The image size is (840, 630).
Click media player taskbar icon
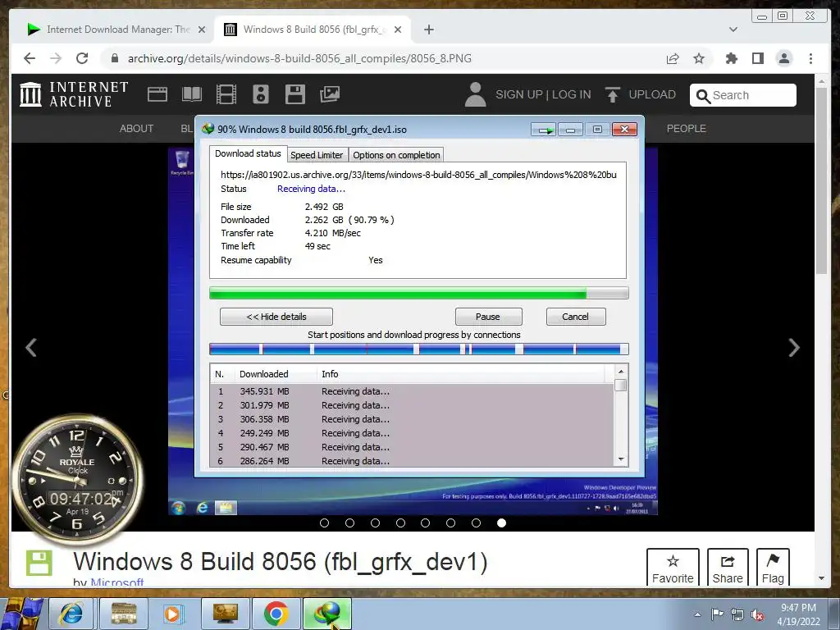click(x=172, y=614)
